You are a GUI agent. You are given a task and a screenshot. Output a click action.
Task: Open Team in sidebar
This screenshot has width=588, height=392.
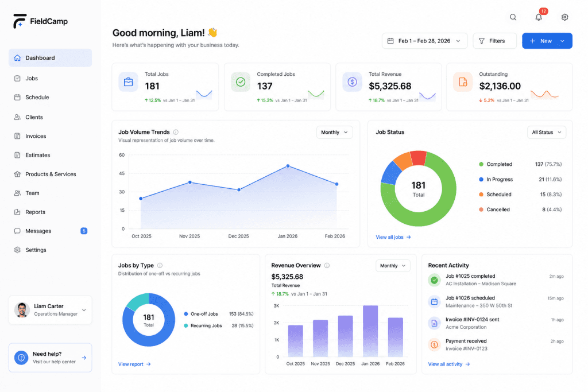(51, 193)
